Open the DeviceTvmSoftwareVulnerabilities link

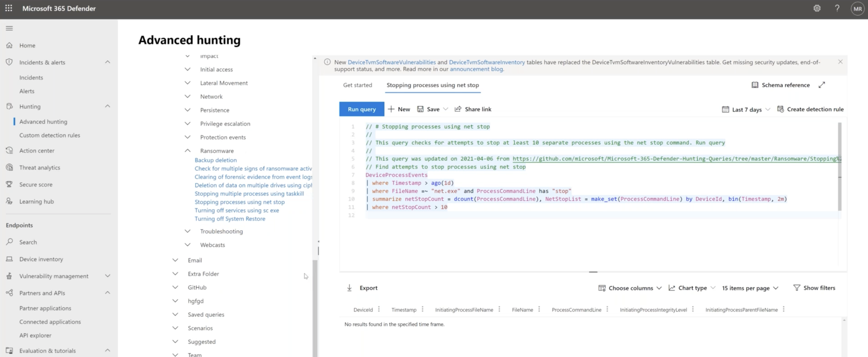click(392, 62)
